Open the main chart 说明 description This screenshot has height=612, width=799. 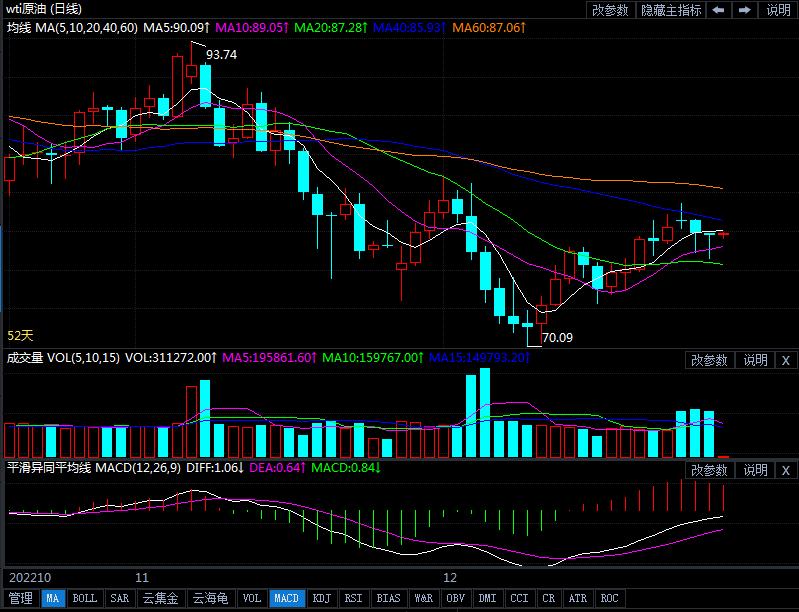click(778, 10)
